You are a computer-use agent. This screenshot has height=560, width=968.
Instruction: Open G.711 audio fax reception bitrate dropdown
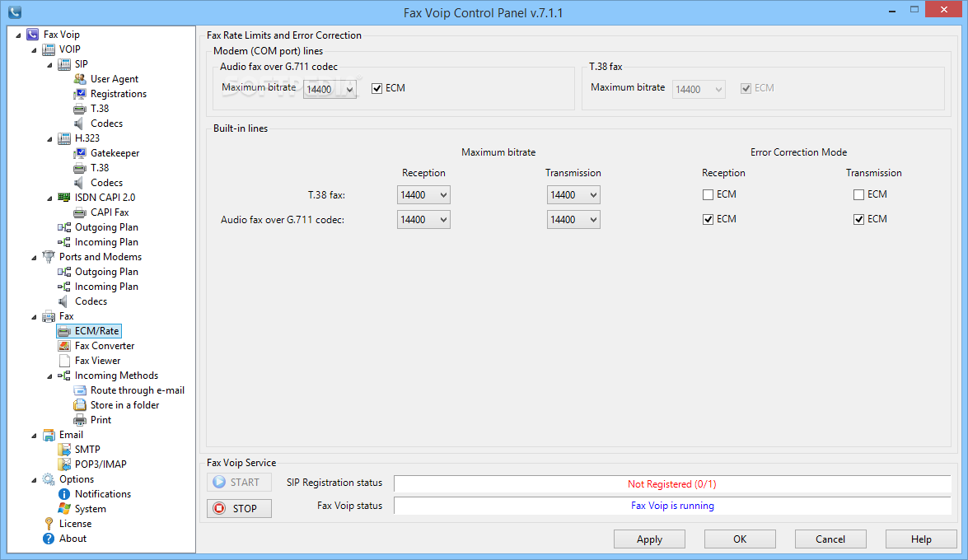coord(423,220)
